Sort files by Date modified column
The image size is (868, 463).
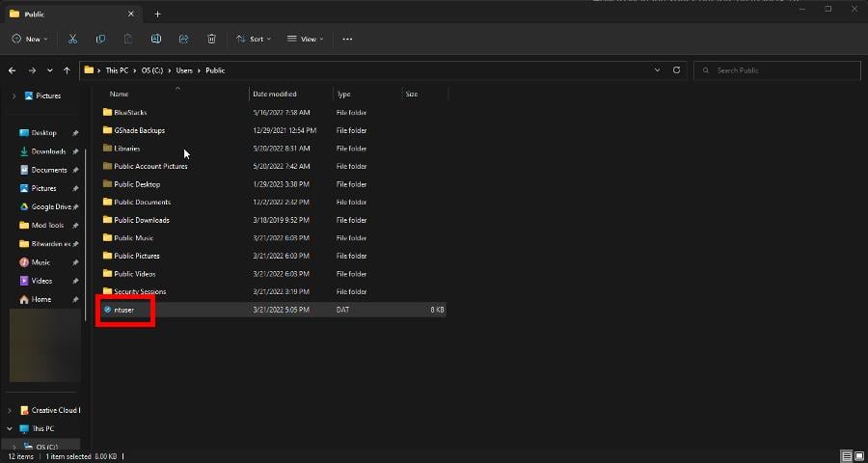(274, 95)
